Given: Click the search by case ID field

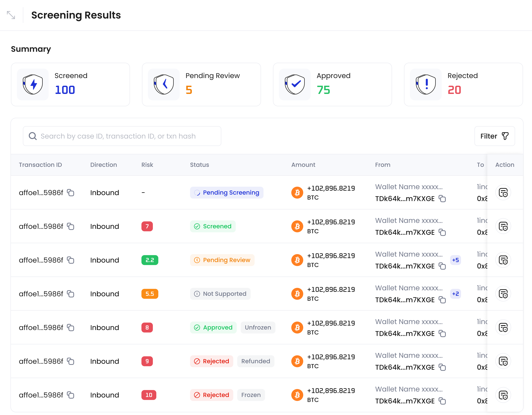Looking at the screenshot, I should click(x=122, y=136).
